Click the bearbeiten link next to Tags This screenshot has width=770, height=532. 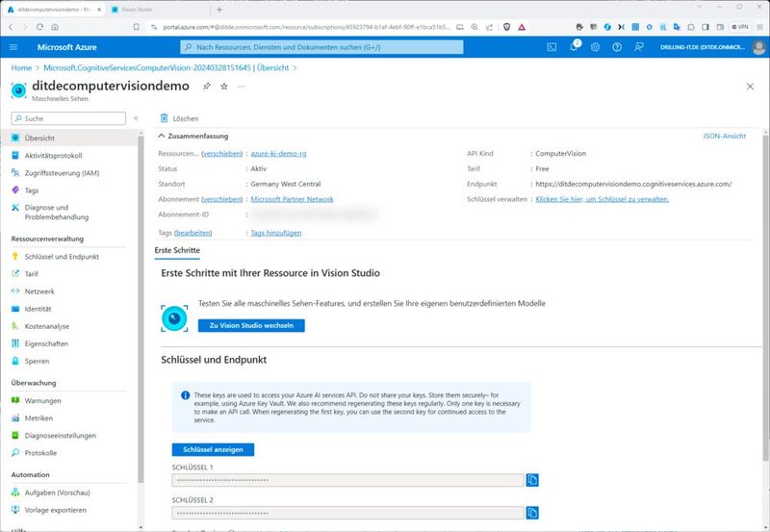click(x=193, y=233)
